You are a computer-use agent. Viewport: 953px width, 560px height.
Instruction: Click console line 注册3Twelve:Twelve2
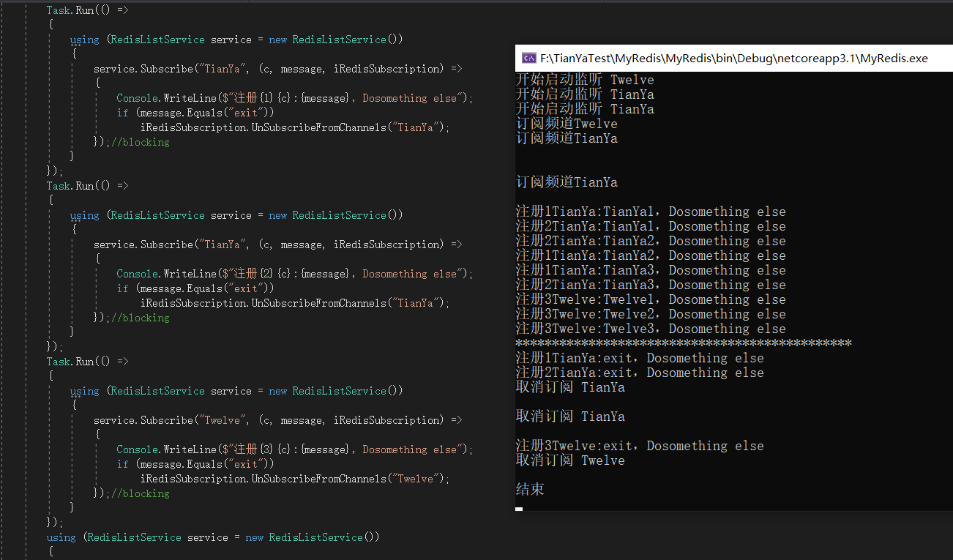point(651,314)
